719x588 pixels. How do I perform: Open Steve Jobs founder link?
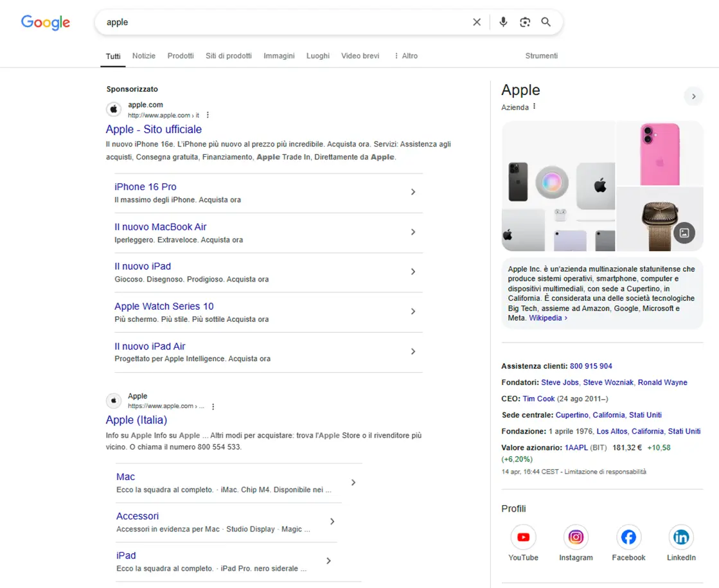point(560,382)
